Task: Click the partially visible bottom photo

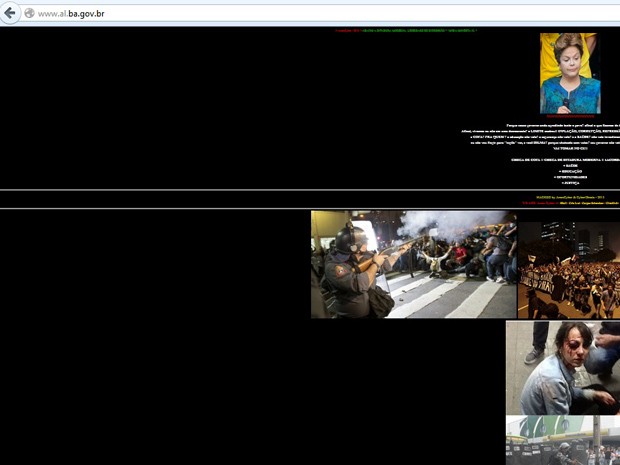Action: [562, 440]
